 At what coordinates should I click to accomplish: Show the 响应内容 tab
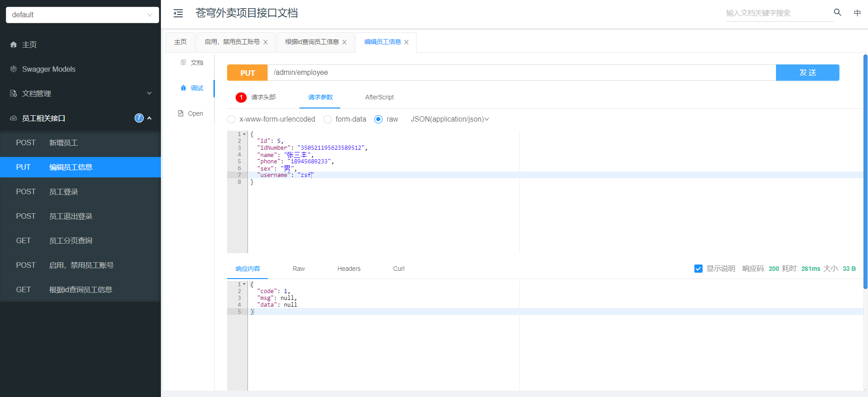click(247, 269)
